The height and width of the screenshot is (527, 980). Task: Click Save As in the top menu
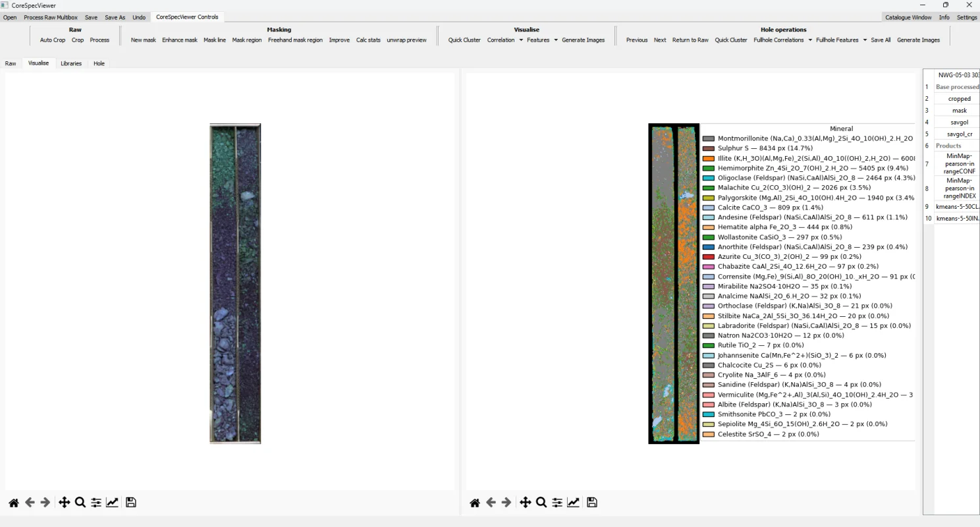tap(115, 18)
